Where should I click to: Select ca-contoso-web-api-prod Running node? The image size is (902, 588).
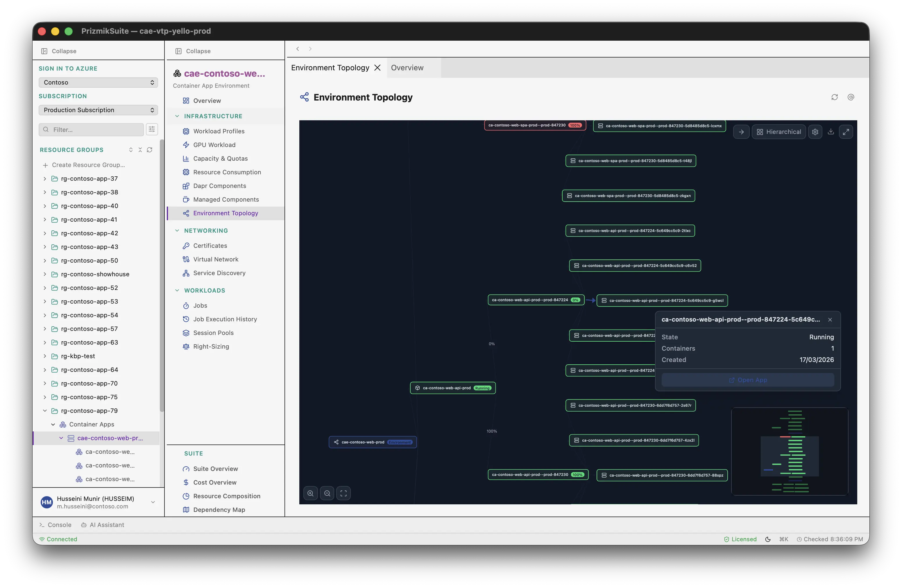point(452,388)
